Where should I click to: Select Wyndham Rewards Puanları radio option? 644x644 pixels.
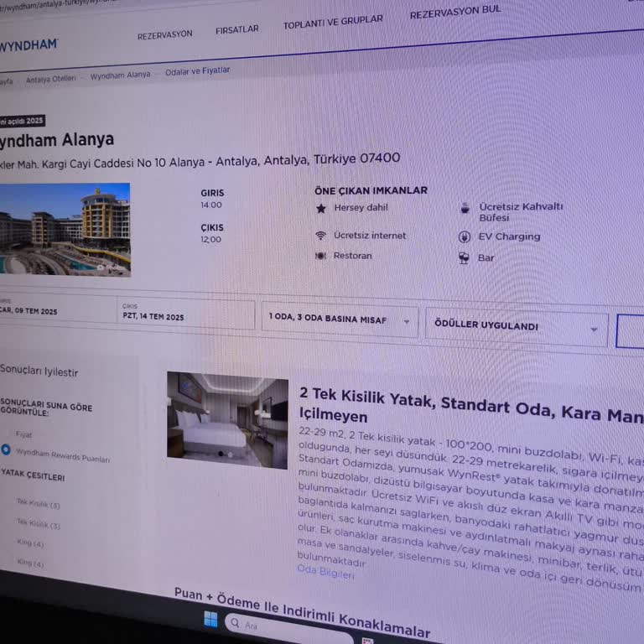coord(6,449)
